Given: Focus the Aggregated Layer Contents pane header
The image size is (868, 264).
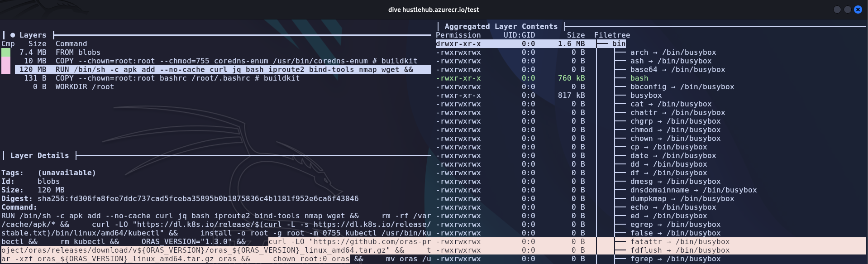Looking at the screenshot, I should [501, 27].
